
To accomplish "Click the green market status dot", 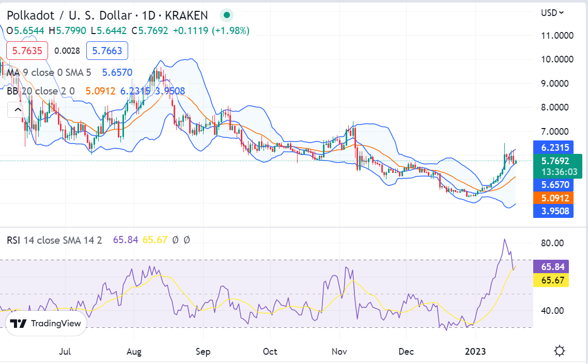I will click(226, 15).
